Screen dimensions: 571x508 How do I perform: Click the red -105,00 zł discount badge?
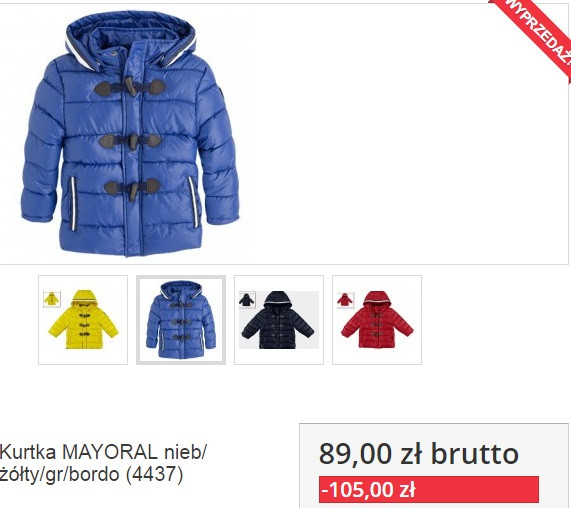tap(429, 489)
